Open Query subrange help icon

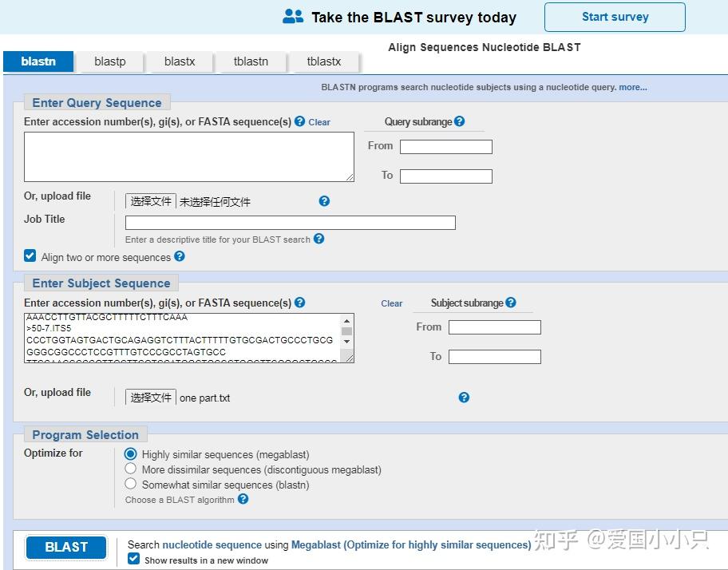459,121
